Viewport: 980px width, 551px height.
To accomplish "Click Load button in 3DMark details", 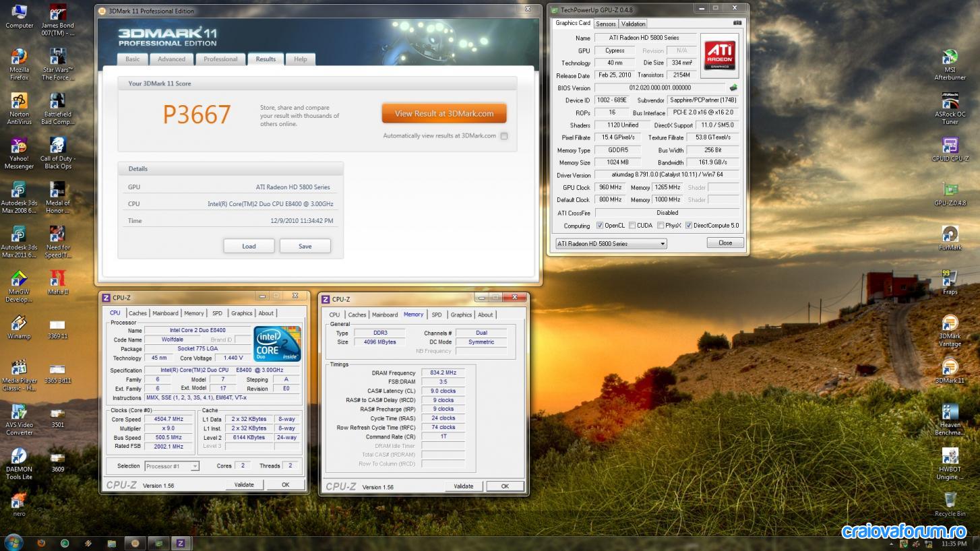I will click(x=249, y=246).
